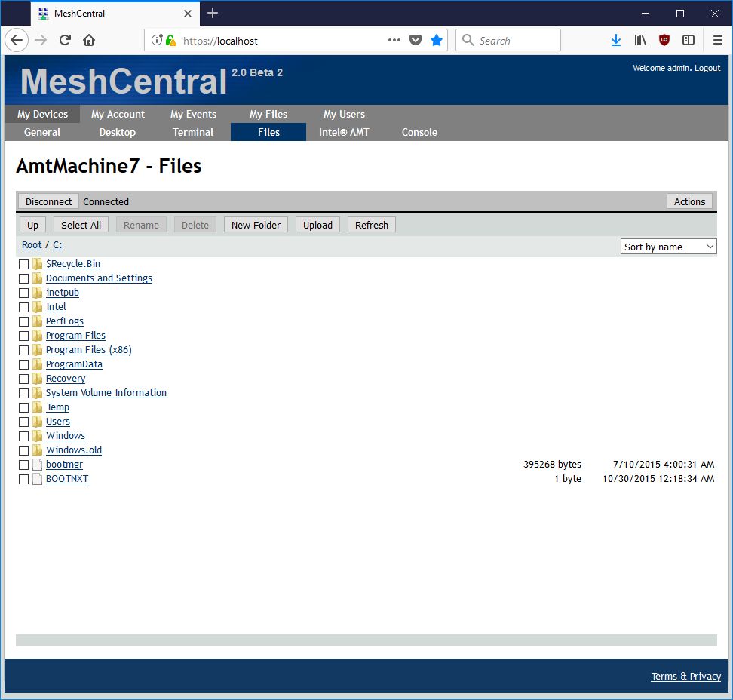Image resolution: width=733 pixels, height=700 pixels.
Task: Open the Program Files (x86) folder link
Action: pyautogui.click(x=88, y=350)
